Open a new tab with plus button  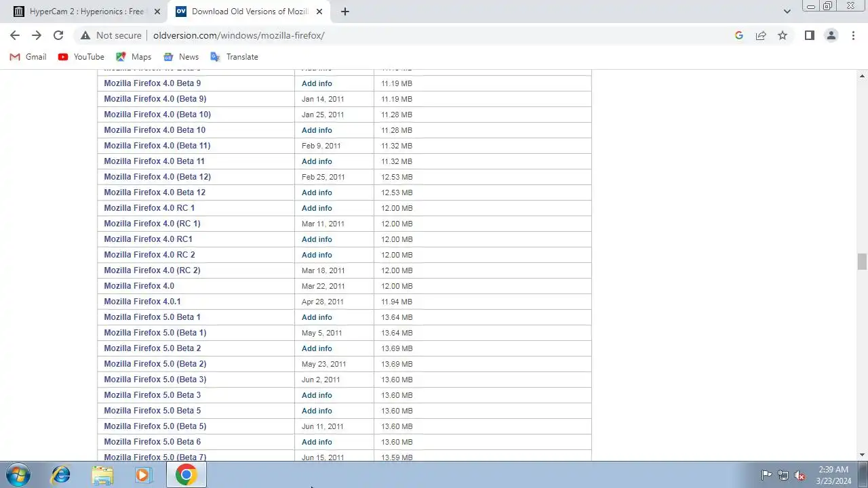pos(344,12)
